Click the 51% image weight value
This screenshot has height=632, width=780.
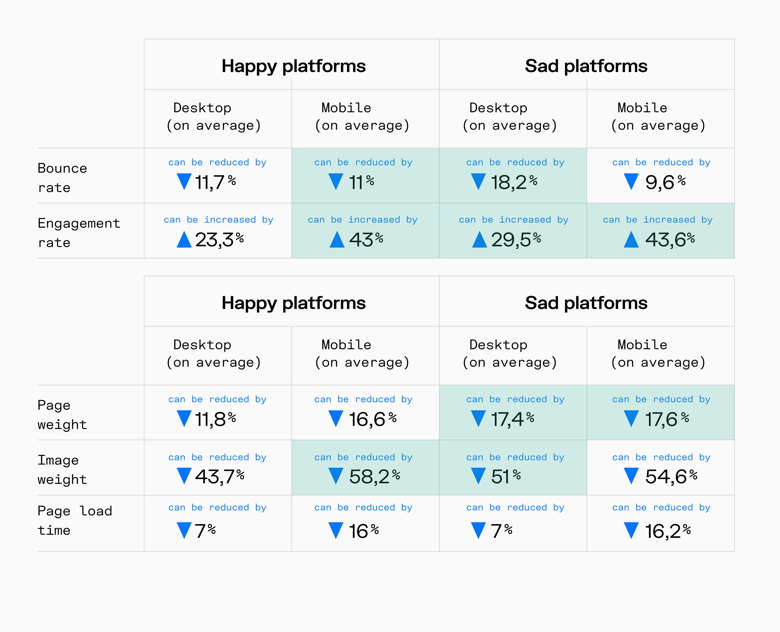[x=506, y=477]
